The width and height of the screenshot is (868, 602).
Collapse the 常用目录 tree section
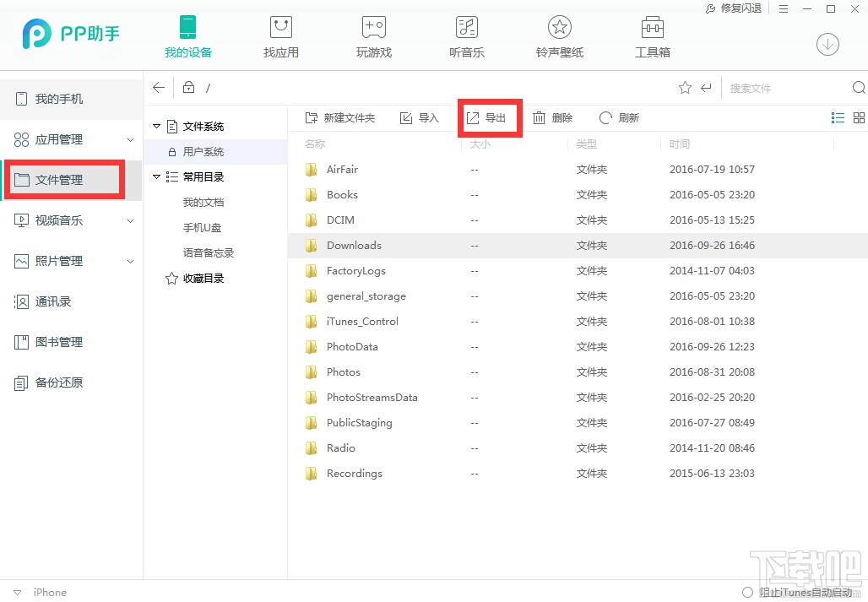click(x=156, y=176)
